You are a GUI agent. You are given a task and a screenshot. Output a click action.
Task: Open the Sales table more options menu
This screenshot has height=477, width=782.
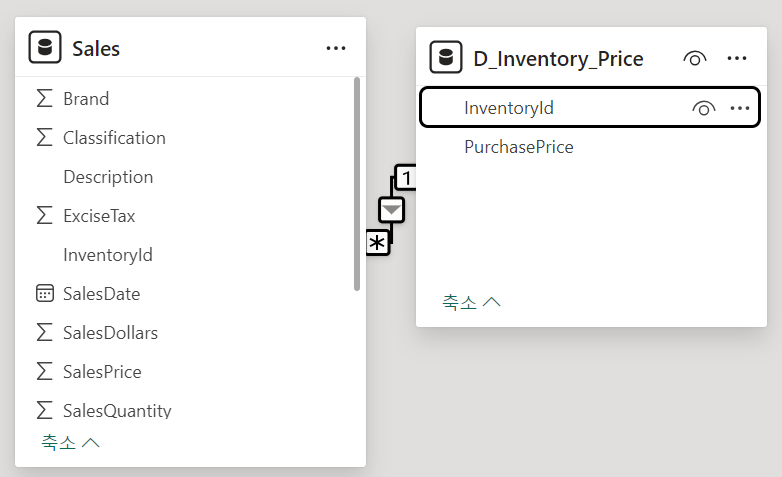[336, 48]
